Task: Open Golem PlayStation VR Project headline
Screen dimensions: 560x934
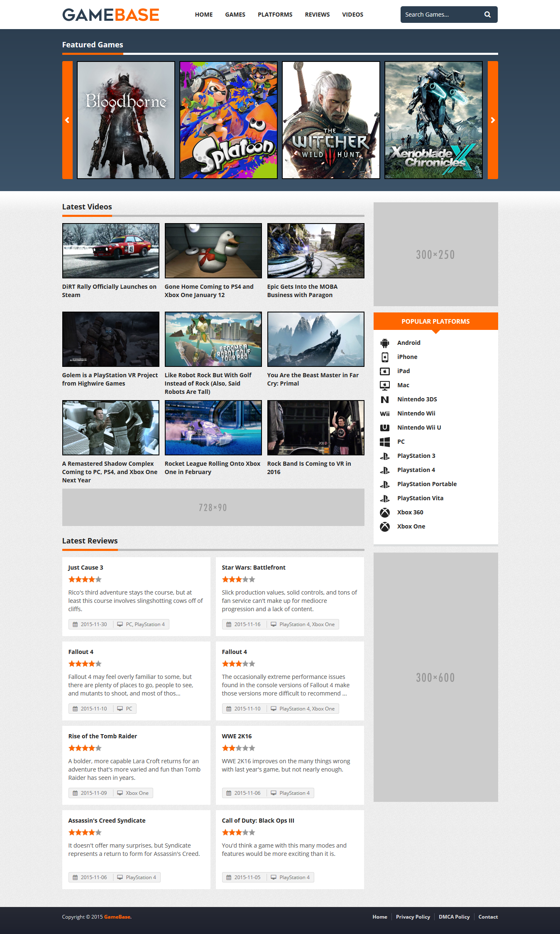Action: 110,379
